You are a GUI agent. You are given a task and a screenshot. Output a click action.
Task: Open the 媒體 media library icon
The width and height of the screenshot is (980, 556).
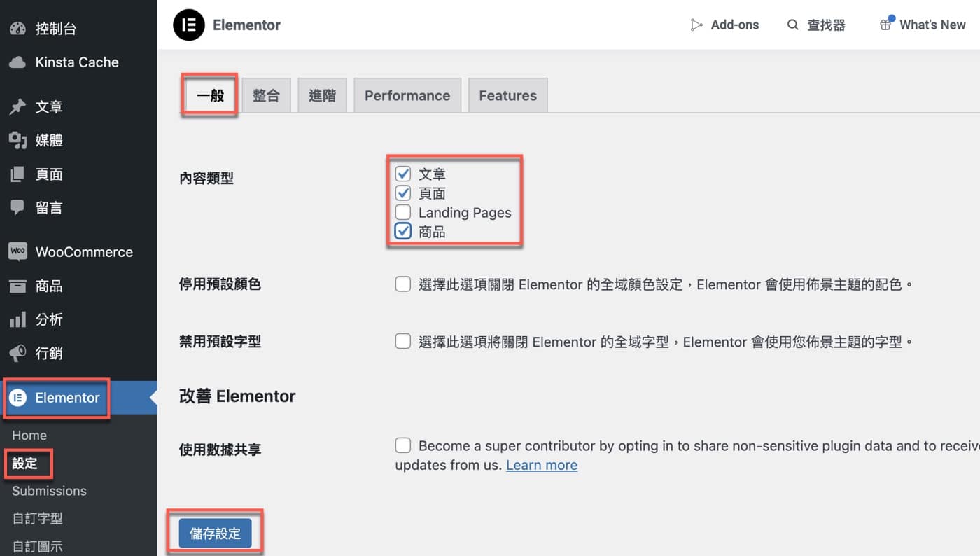click(17, 141)
